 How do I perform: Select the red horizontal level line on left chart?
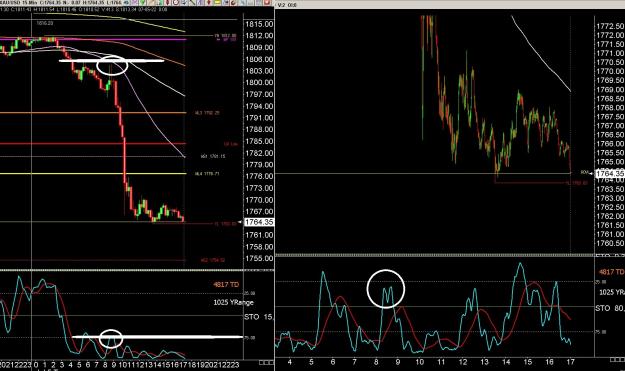93,143
